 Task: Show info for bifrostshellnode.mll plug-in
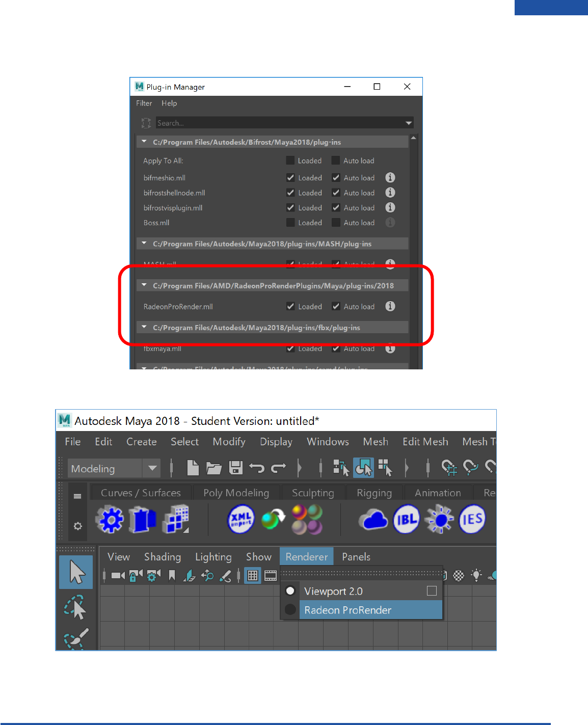[390, 193]
